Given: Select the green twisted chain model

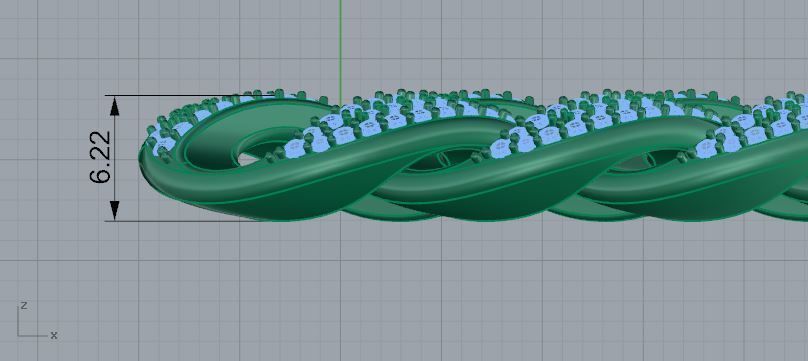Looking at the screenshot, I should (473, 156).
